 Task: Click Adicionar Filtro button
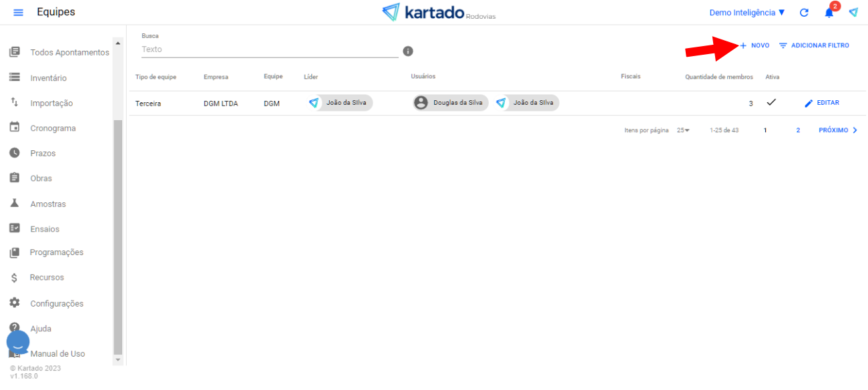pyautogui.click(x=814, y=45)
